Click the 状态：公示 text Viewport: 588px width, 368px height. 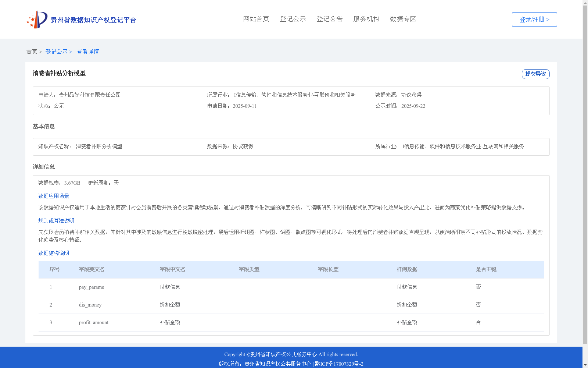[x=51, y=106]
